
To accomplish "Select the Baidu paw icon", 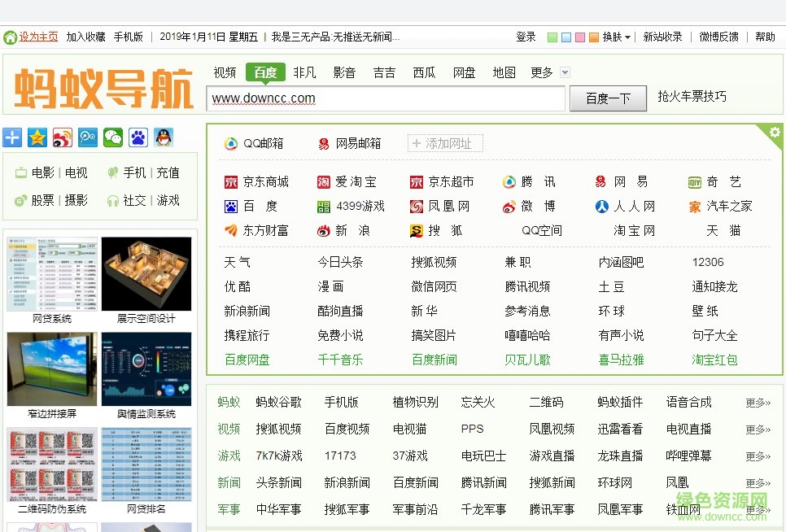I will coord(138,138).
